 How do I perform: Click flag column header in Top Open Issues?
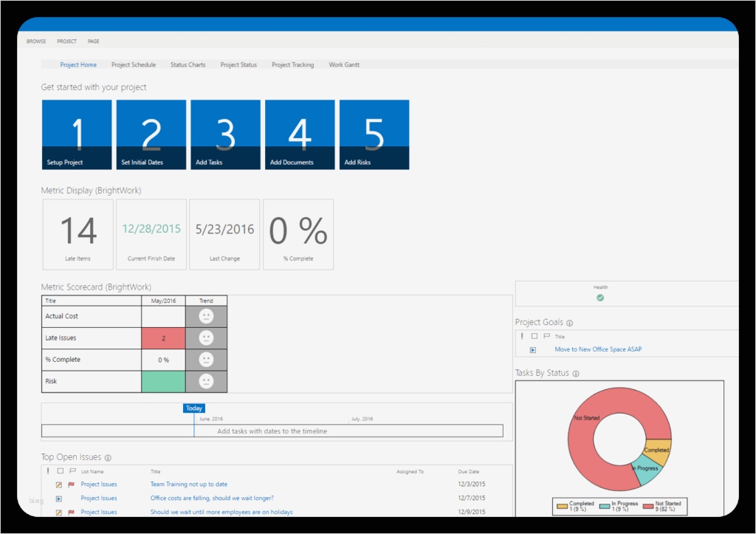point(73,470)
